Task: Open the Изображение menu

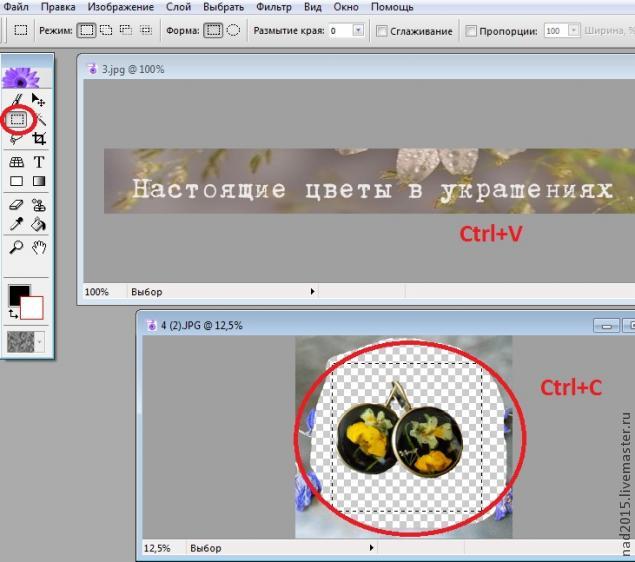Action: click(120, 7)
